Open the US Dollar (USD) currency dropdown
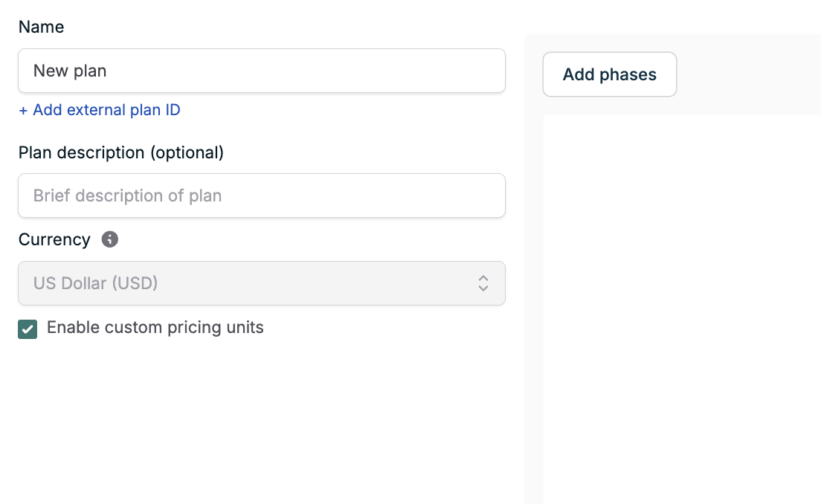Image resolution: width=821 pixels, height=504 pixels. pyautogui.click(x=261, y=283)
